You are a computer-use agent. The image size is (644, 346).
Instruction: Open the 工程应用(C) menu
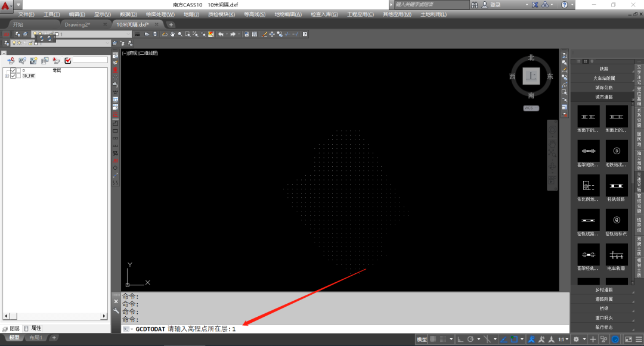click(x=360, y=14)
